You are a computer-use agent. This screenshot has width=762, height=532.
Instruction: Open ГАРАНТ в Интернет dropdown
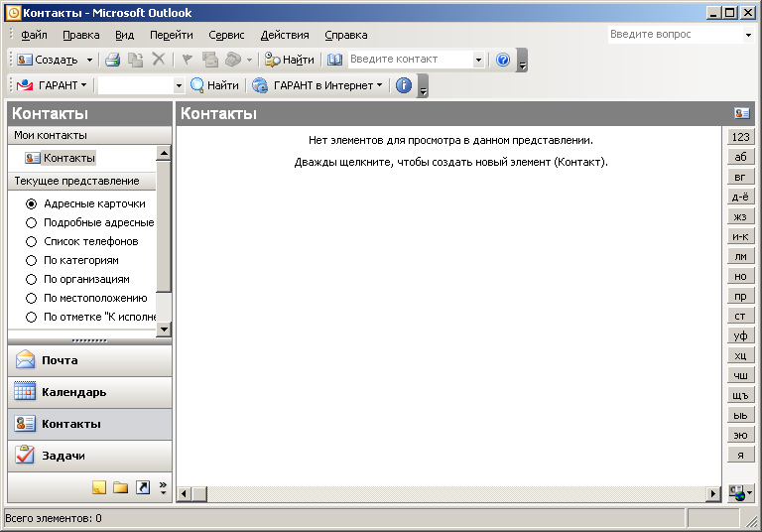(x=317, y=85)
